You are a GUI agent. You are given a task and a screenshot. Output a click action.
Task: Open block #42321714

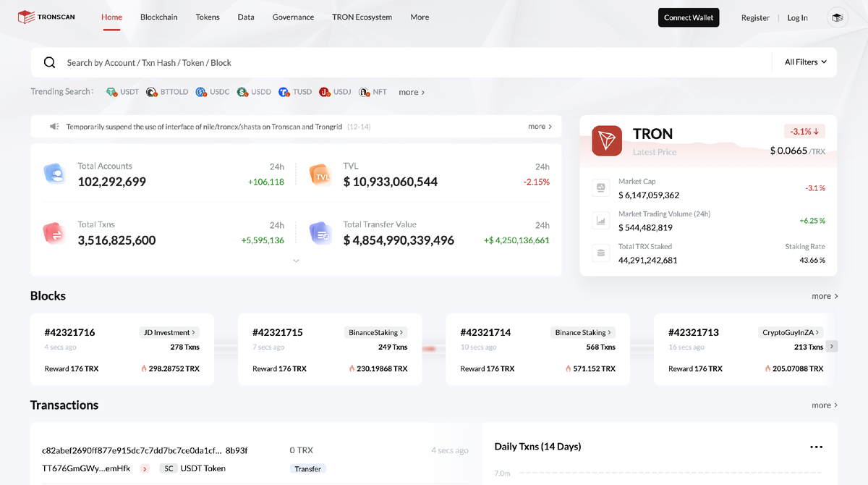tap(485, 332)
